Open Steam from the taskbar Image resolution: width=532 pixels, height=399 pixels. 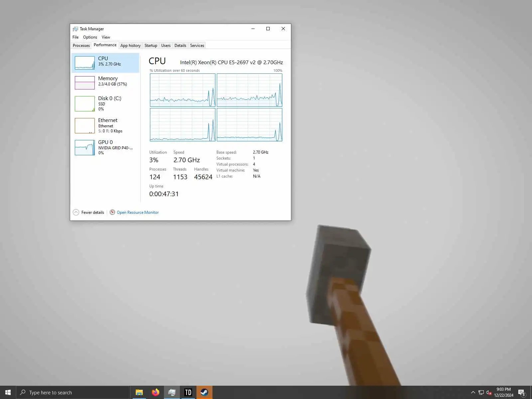pos(204,392)
